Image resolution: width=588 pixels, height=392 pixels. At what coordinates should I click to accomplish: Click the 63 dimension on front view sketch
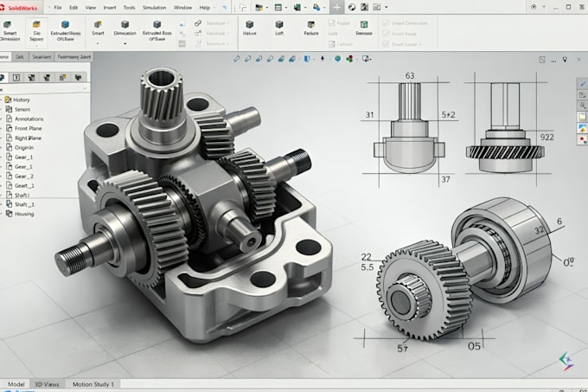click(410, 76)
